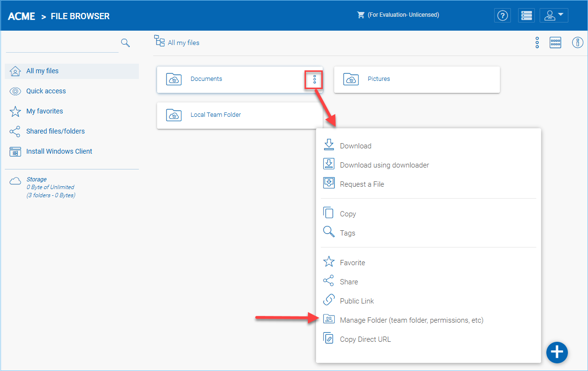This screenshot has height=371, width=588.
Task: Click the help question mark icon
Action: 502,15
